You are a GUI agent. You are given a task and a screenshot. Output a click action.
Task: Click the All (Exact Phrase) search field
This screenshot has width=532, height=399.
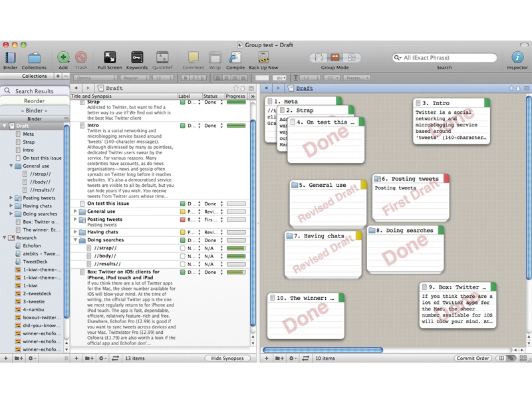444,58
